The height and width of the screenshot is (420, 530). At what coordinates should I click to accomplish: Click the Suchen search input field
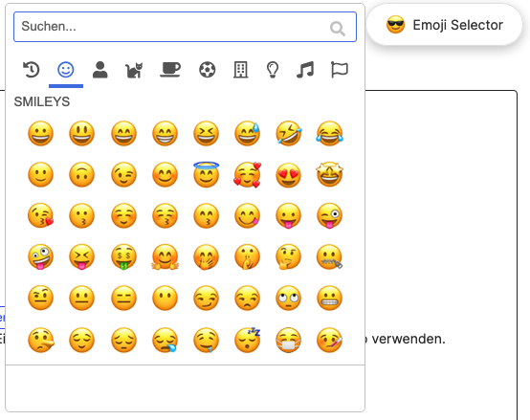[185, 27]
